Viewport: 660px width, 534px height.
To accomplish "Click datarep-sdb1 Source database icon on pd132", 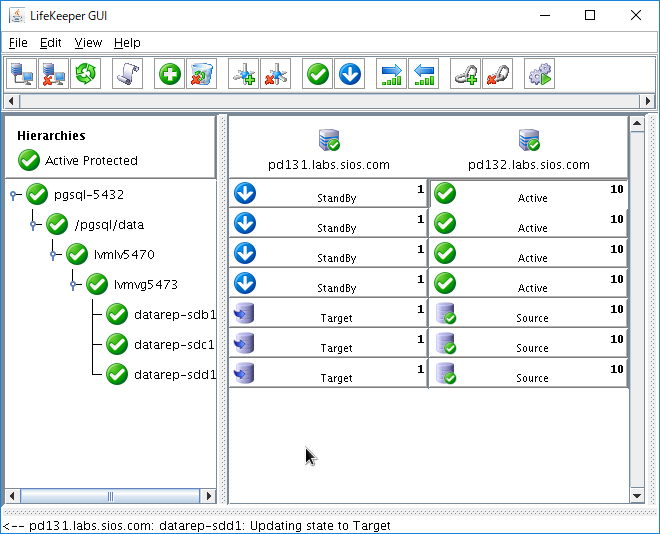I will click(446, 313).
